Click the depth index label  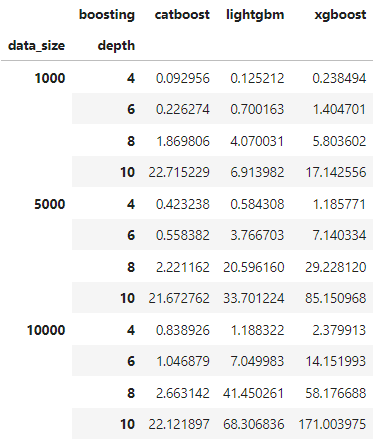116,45
